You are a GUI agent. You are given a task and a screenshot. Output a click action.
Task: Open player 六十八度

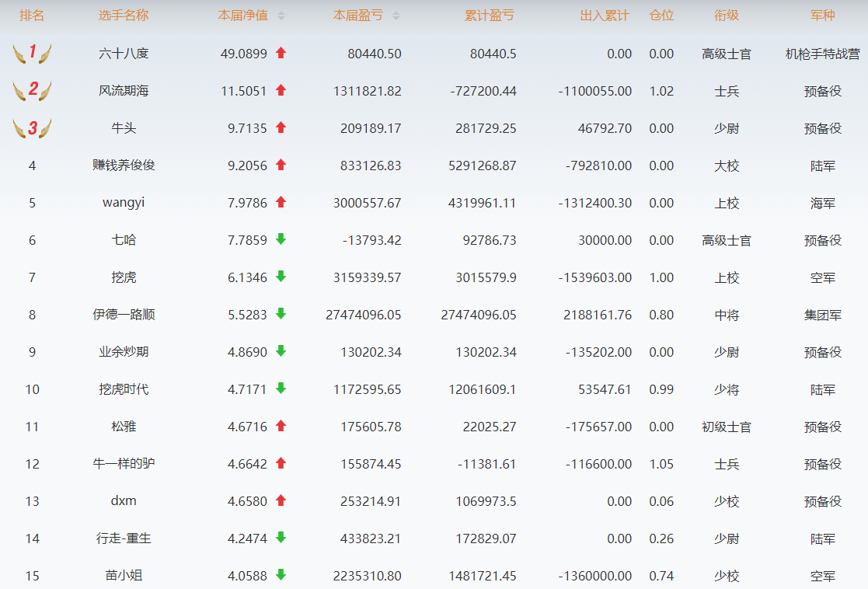[x=124, y=54]
